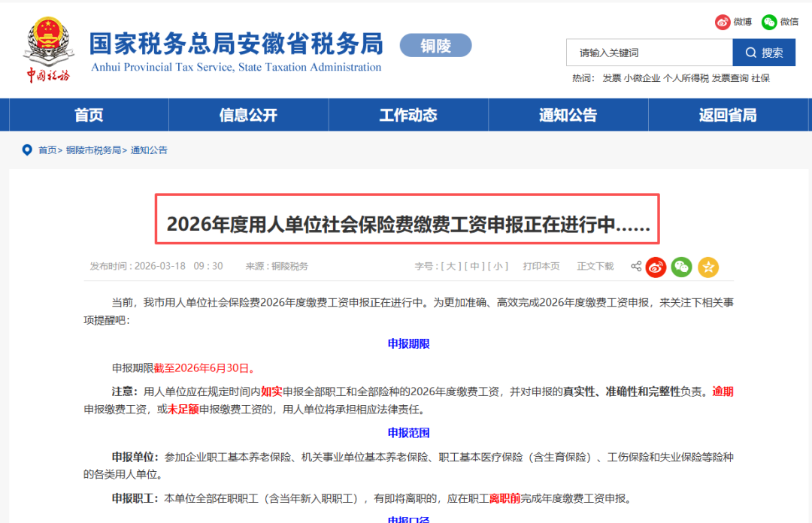Image resolution: width=812 pixels, height=523 pixels.
Task: Click the 铜陵 city badge
Action: click(435, 46)
